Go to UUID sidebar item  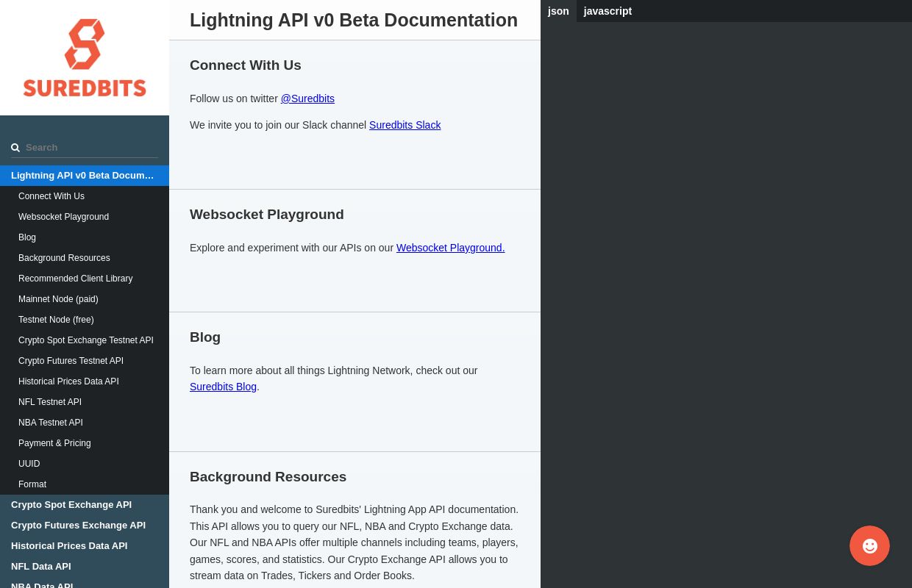click(85, 464)
